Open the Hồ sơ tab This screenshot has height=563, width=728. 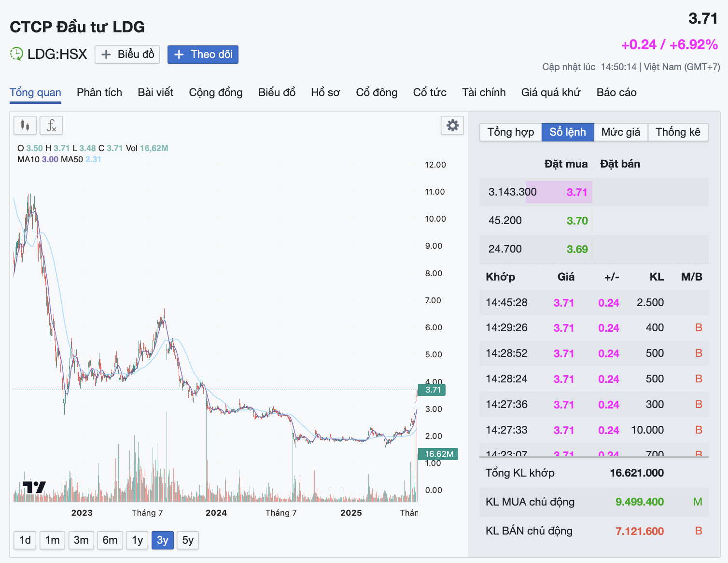click(325, 92)
